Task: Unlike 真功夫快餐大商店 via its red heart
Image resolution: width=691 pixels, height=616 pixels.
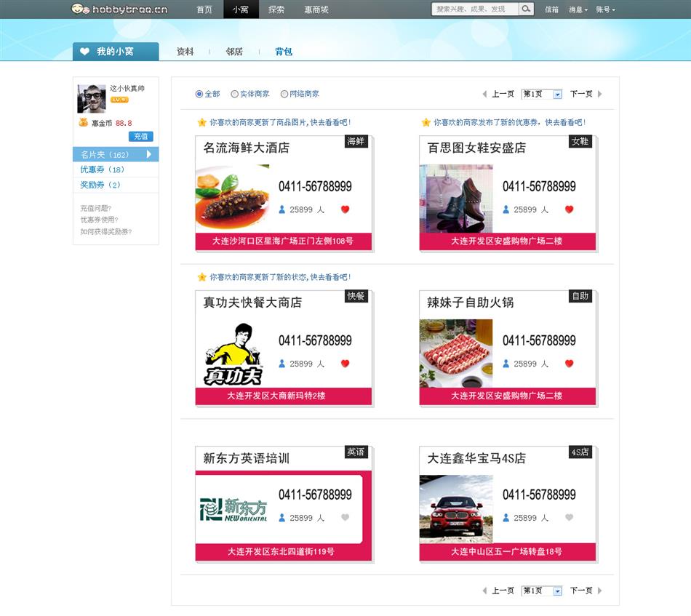Action: [345, 364]
